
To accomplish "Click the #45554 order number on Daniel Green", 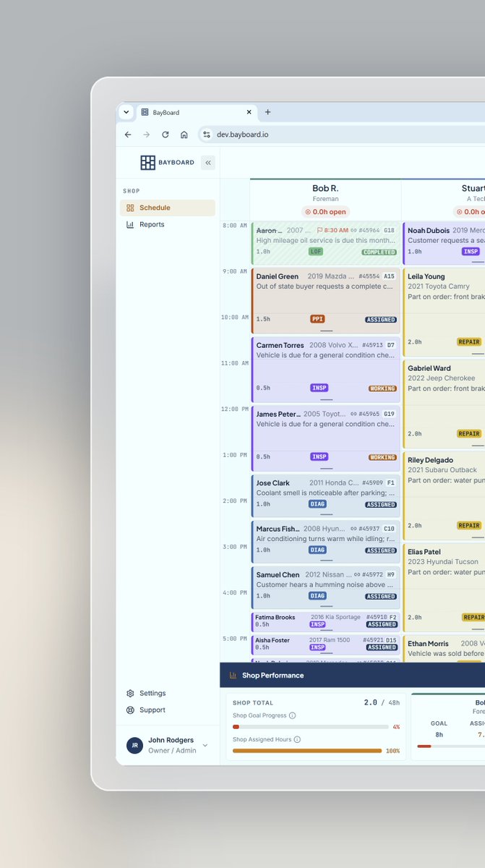I will click(371, 276).
